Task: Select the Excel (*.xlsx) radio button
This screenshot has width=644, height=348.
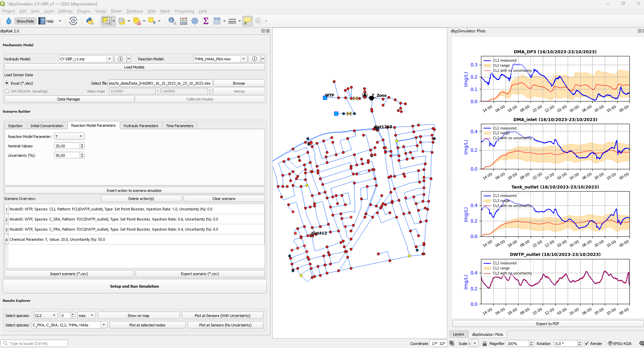Action: click(7, 83)
